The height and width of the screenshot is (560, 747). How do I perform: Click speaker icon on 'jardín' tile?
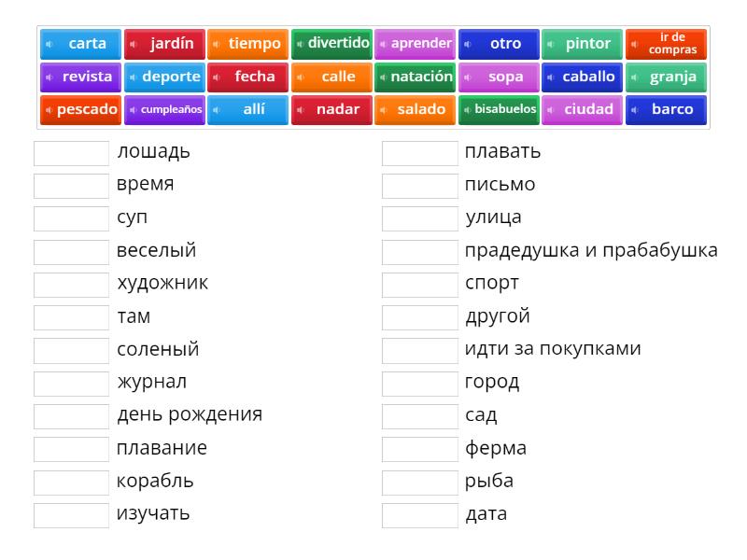pyautogui.click(x=134, y=44)
